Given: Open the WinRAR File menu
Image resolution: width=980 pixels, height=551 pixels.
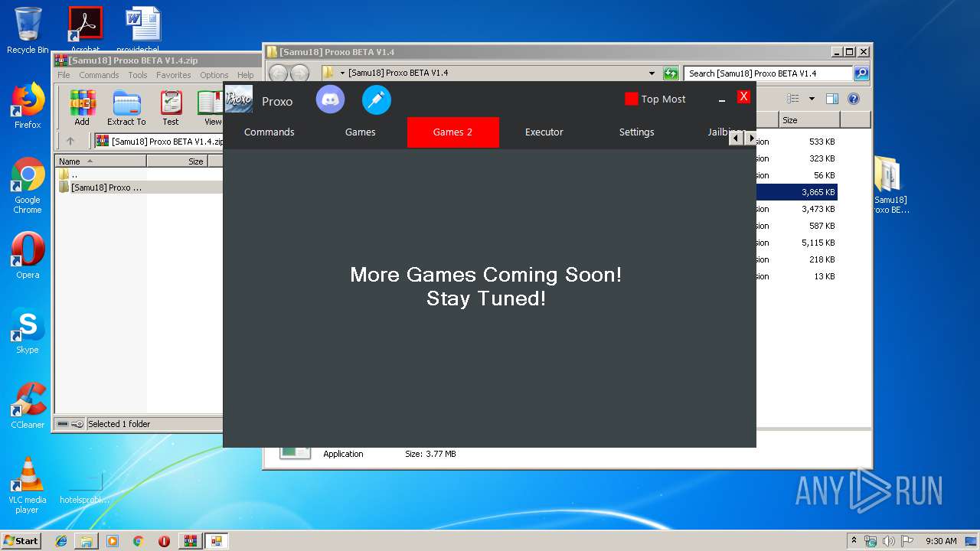Looking at the screenshot, I should pyautogui.click(x=64, y=75).
